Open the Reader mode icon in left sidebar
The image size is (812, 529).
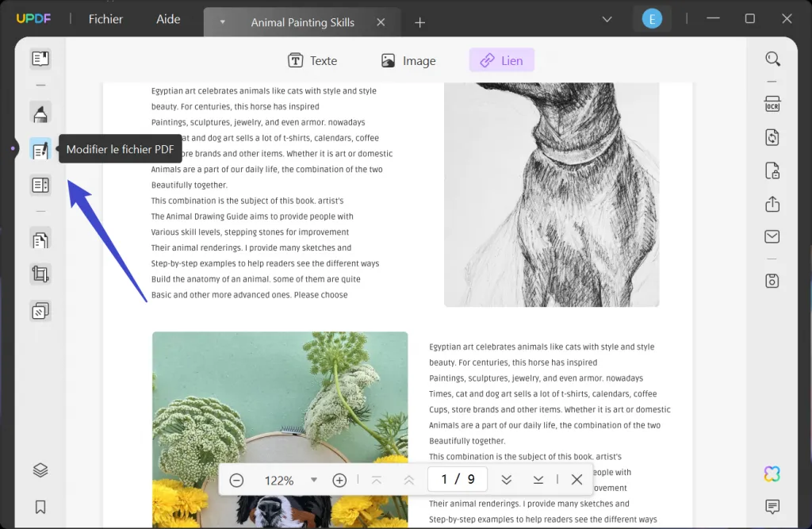point(40,59)
